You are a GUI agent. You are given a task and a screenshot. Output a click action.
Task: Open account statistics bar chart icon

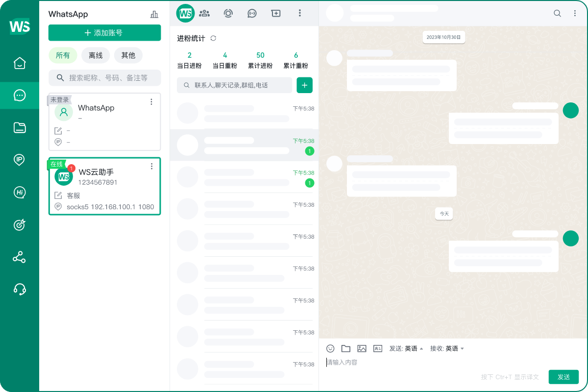point(154,14)
